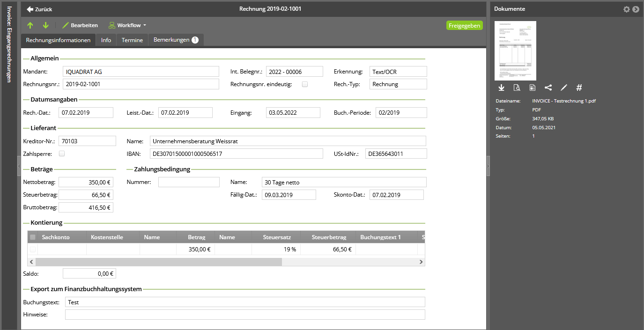The width and height of the screenshot is (644, 330).
Task: Click Zahlungsbedingung Name field
Action: click(344, 182)
